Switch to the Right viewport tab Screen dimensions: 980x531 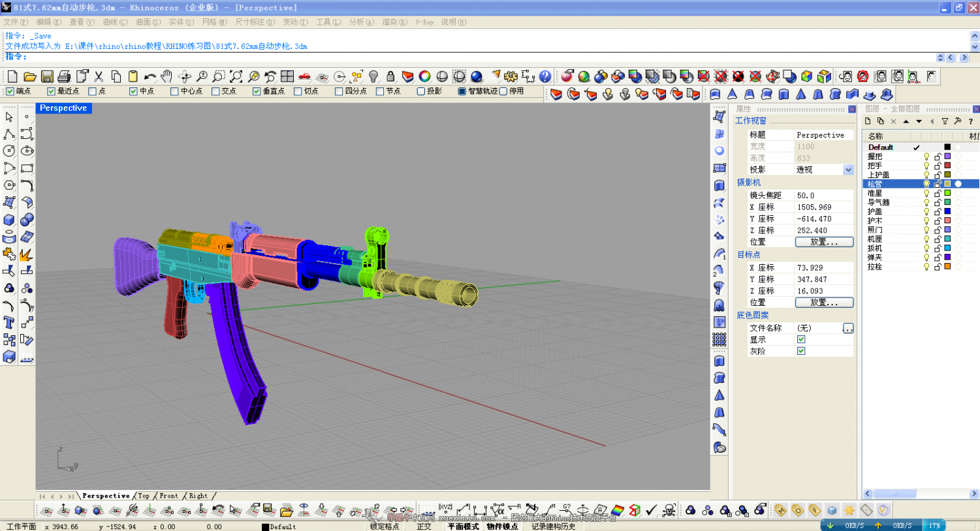click(198, 496)
